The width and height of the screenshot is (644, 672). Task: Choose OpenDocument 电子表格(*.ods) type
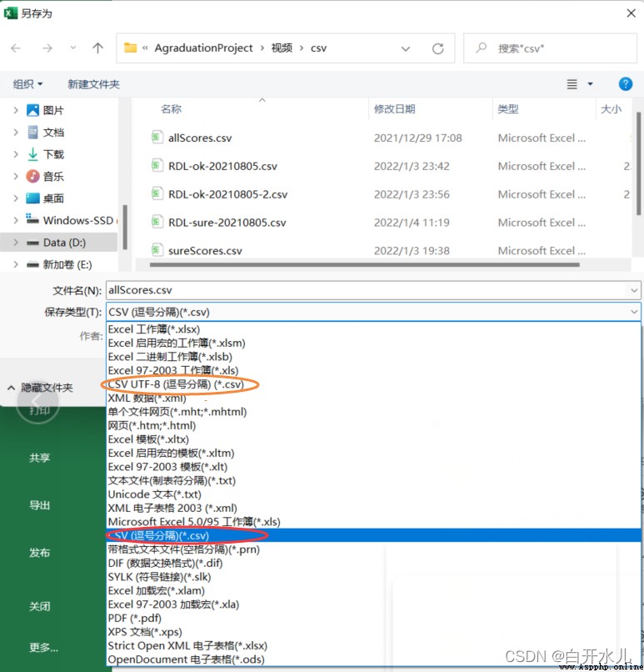click(373, 659)
